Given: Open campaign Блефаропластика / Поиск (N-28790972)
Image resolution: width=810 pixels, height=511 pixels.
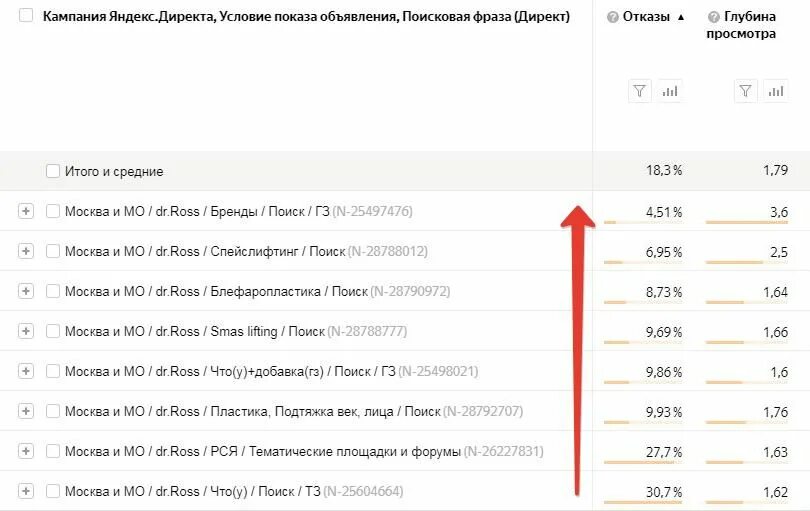Looking at the screenshot, I should (257, 291).
